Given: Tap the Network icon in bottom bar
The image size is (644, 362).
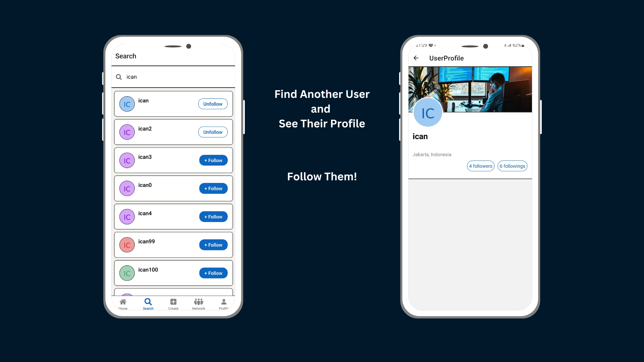Looking at the screenshot, I should (x=199, y=304).
